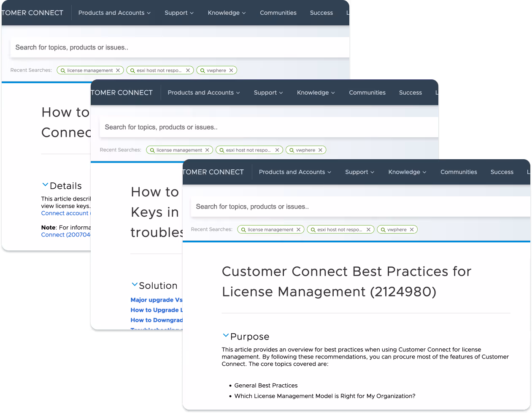Open Products and Accounts dropdown in back window
This screenshot has height=413, width=532.
[x=114, y=13]
